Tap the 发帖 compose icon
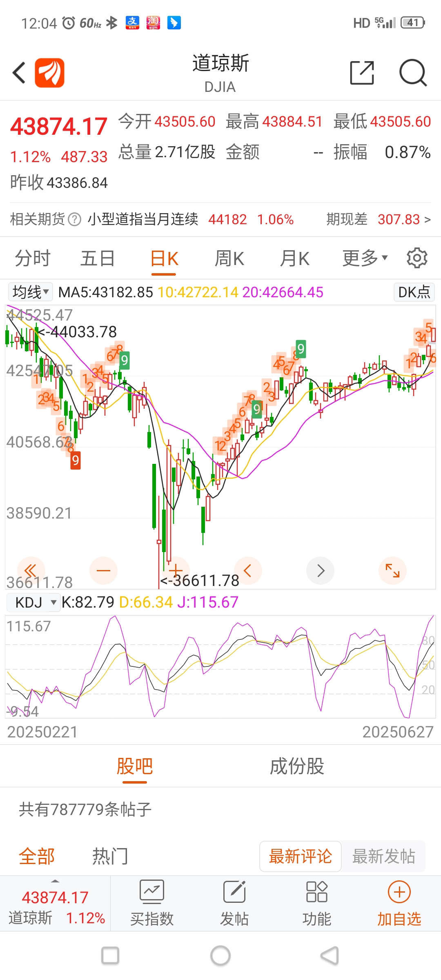This screenshot has height=980, width=441. tap(234, 891)
